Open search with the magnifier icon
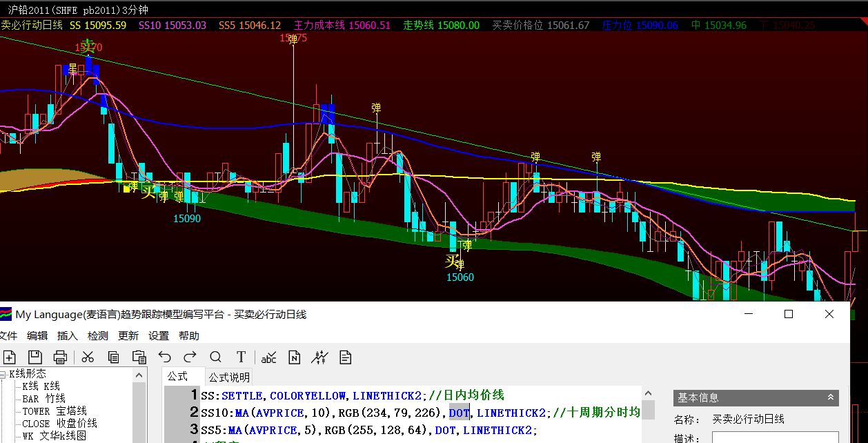868x443 pixels. 215,357
